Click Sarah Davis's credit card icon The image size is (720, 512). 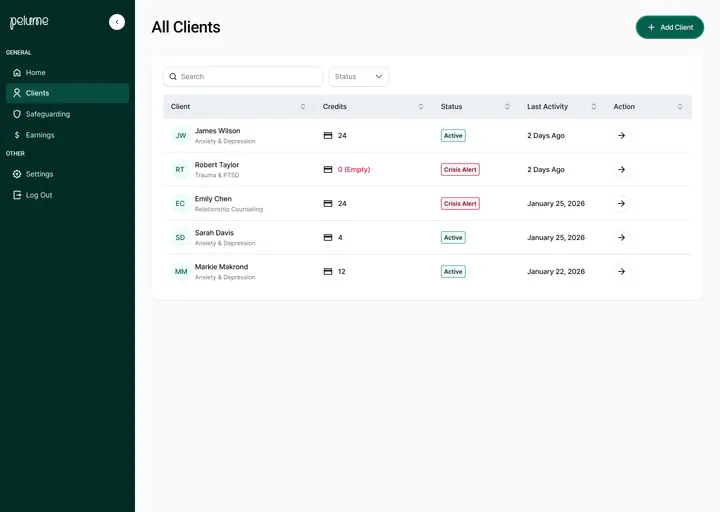pos(328,237)
